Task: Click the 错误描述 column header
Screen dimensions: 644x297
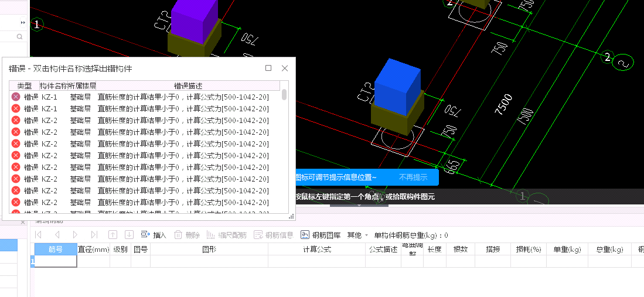Action: [x=188, y=86]
